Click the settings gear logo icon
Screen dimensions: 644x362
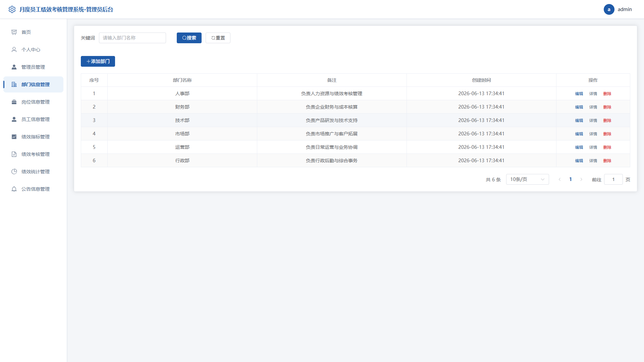coord(12,9)
